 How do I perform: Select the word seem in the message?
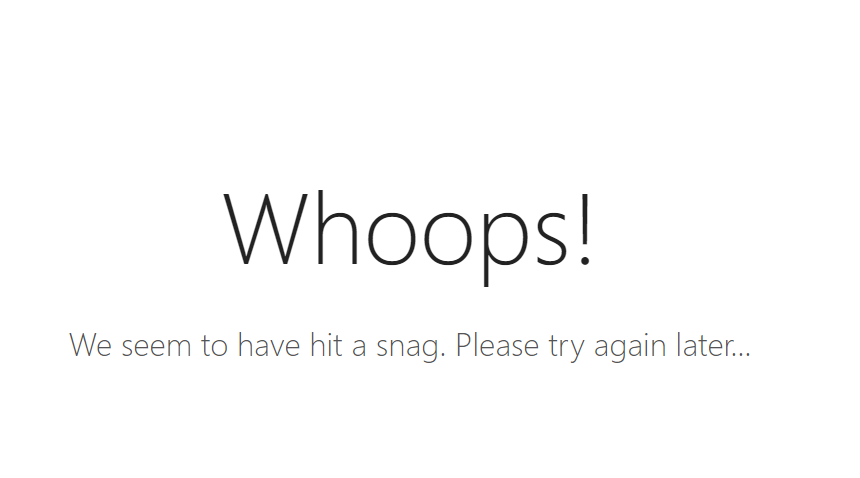pos(156,348)
